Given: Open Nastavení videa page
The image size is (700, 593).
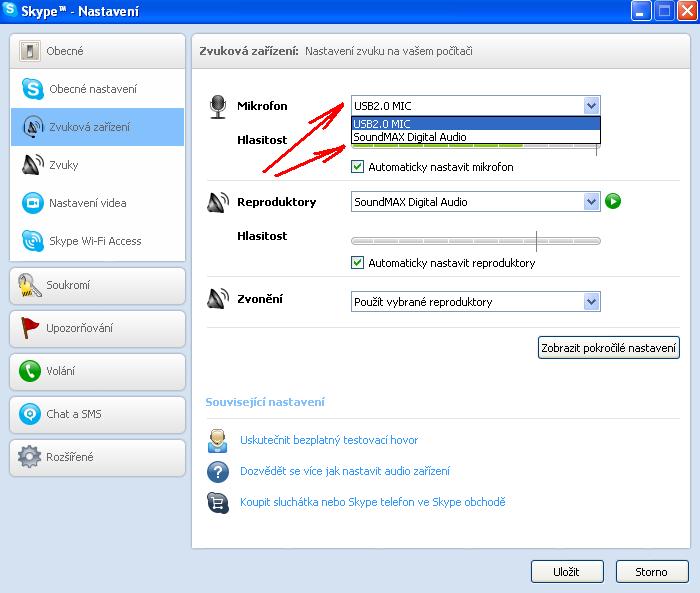Looking at the screenshot, I should coord(97,203).
